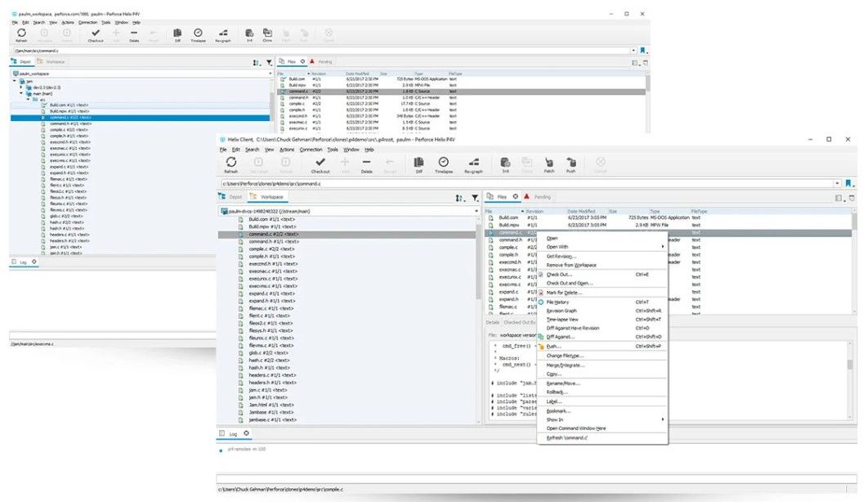
Task: Open Connection menu in front window menu bar
Action: (x=311, y=150)
